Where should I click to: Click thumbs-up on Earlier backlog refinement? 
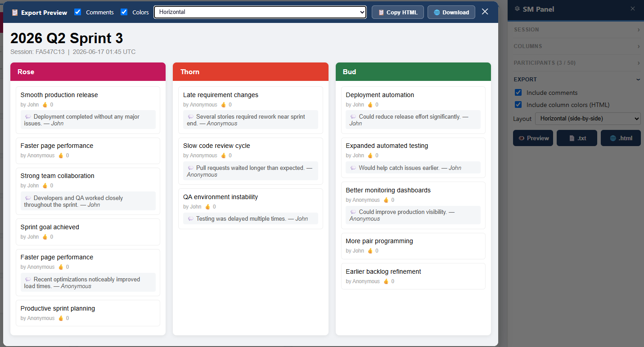(386, 281)
